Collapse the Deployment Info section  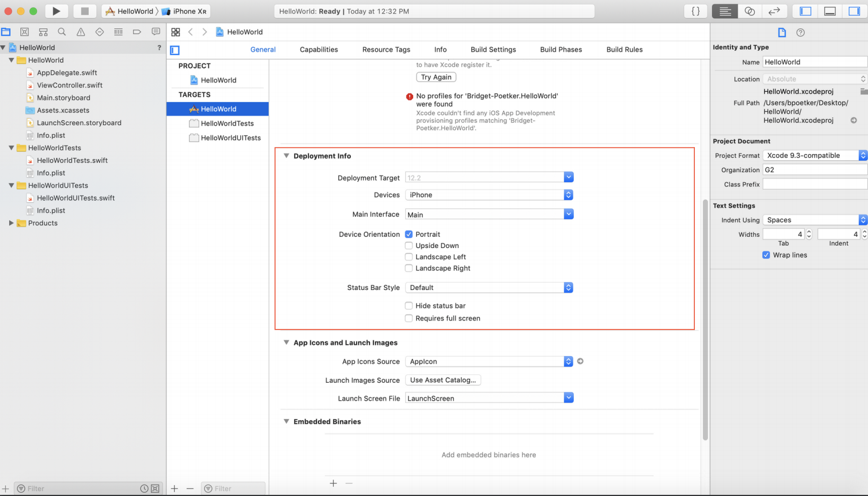point(286,156)
